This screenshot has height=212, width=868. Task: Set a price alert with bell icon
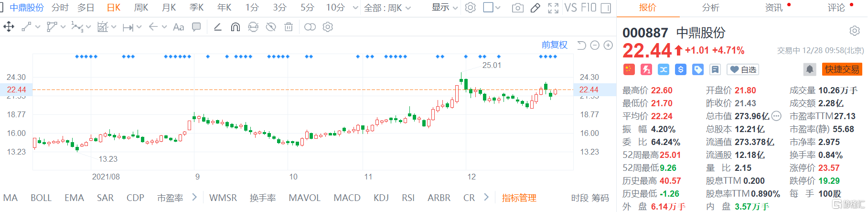pyautogui.click(x=810, y=69)
